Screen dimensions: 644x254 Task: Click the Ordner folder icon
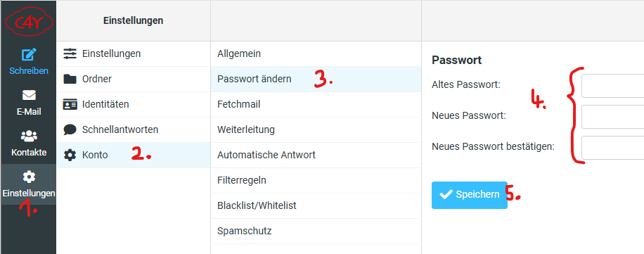click(70, 79)
